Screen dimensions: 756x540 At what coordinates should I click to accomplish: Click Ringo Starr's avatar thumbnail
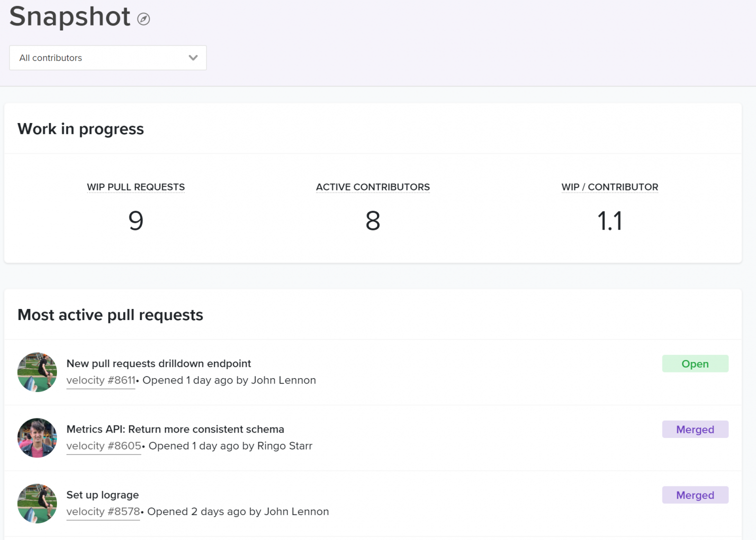(x=37, y=438)
